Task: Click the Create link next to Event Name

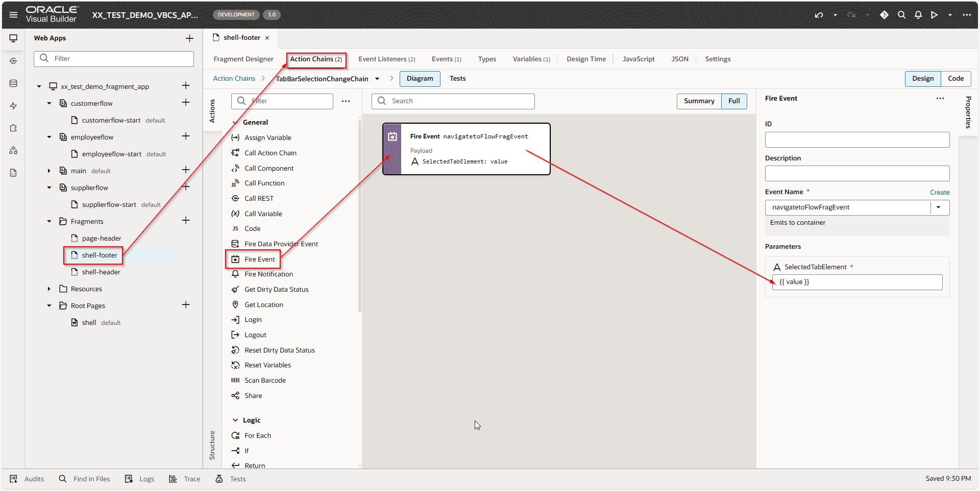Action: click(x=940, y=192)
